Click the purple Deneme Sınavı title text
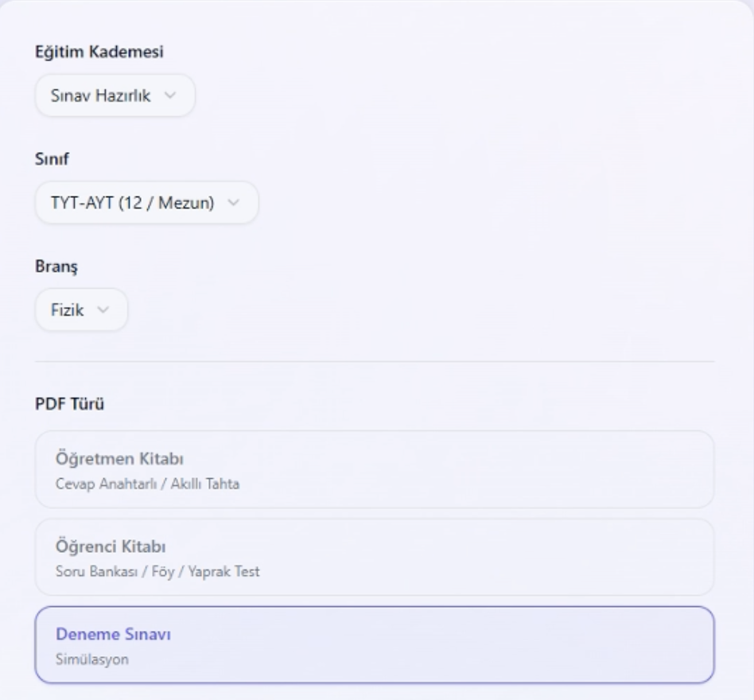 point(114,635)
